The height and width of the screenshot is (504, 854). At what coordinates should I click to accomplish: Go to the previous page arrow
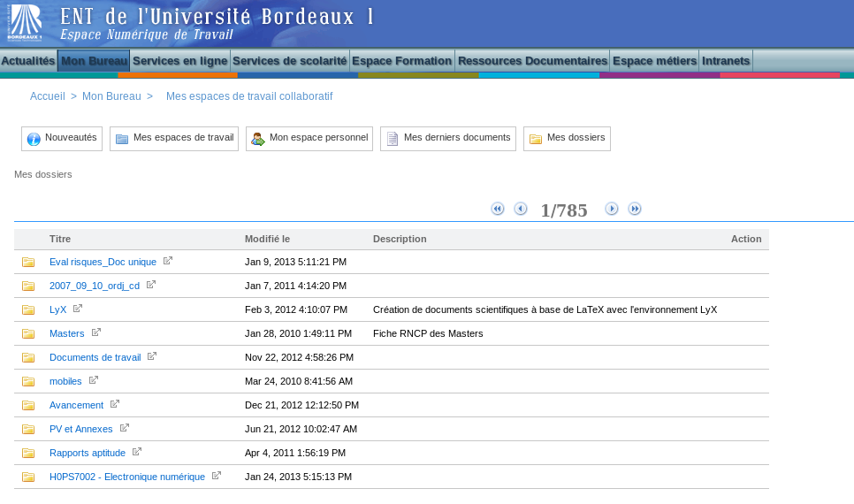pyautogui.click(x=521, y=209)
